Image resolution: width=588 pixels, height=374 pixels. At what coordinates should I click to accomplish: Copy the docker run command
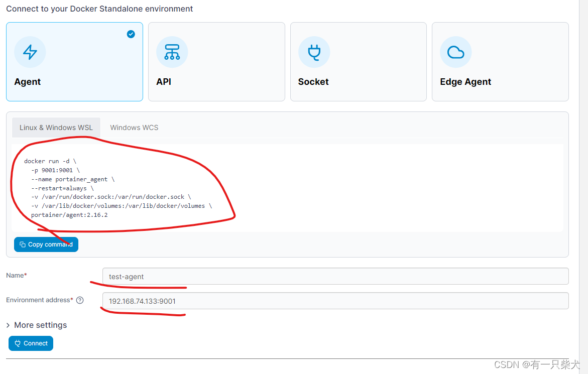pos(46,244)
